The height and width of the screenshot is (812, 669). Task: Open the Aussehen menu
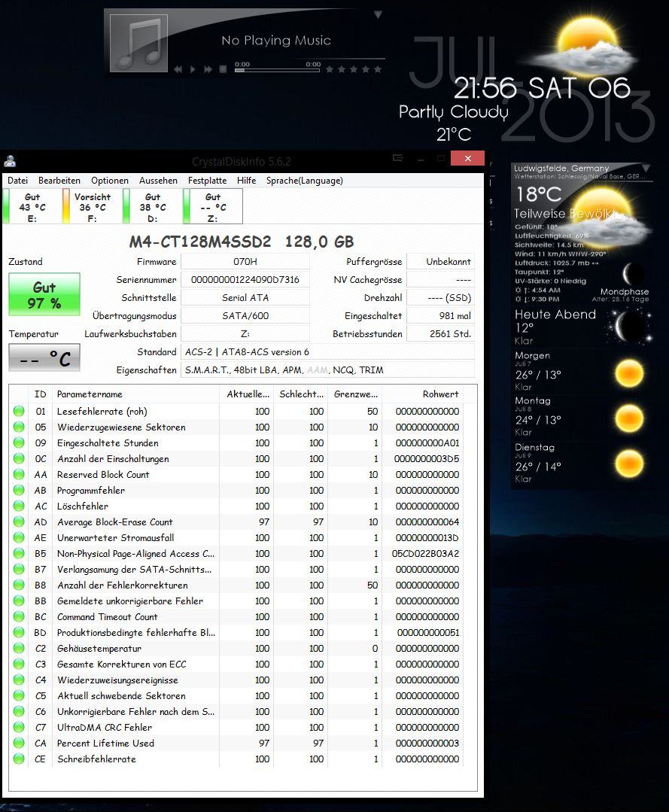(x=158, y=180)
